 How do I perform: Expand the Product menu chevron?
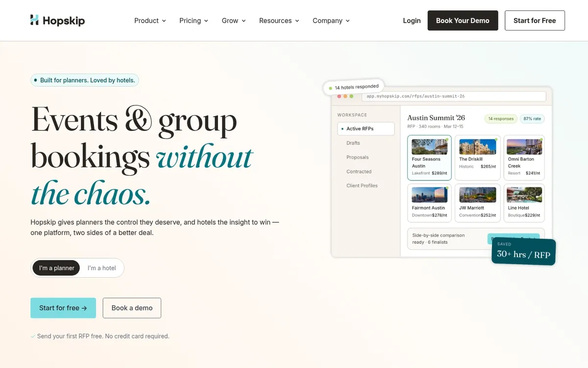[x=164, y=21]
